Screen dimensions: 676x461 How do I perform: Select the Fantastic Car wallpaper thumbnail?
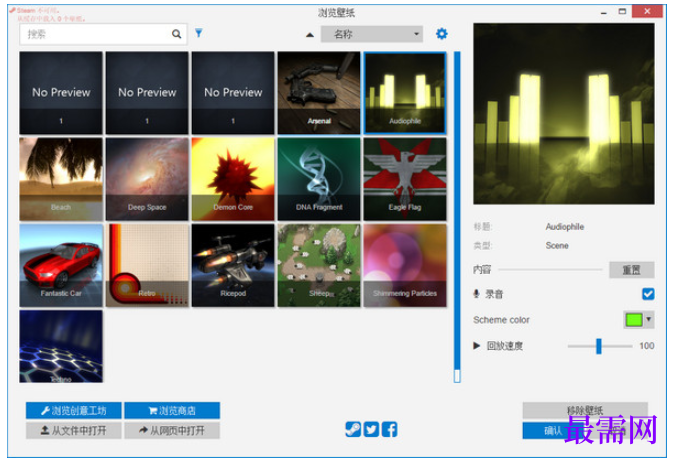click(61, 265)
